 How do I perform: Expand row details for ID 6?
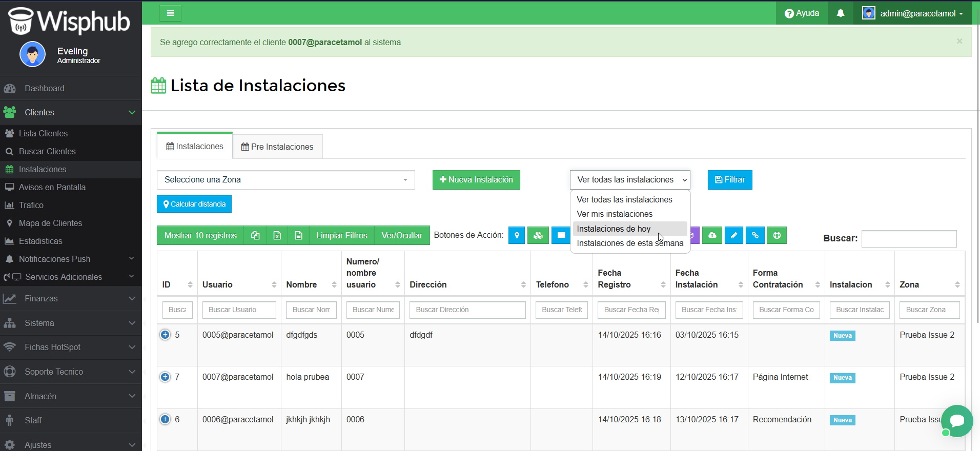(165, 419)
